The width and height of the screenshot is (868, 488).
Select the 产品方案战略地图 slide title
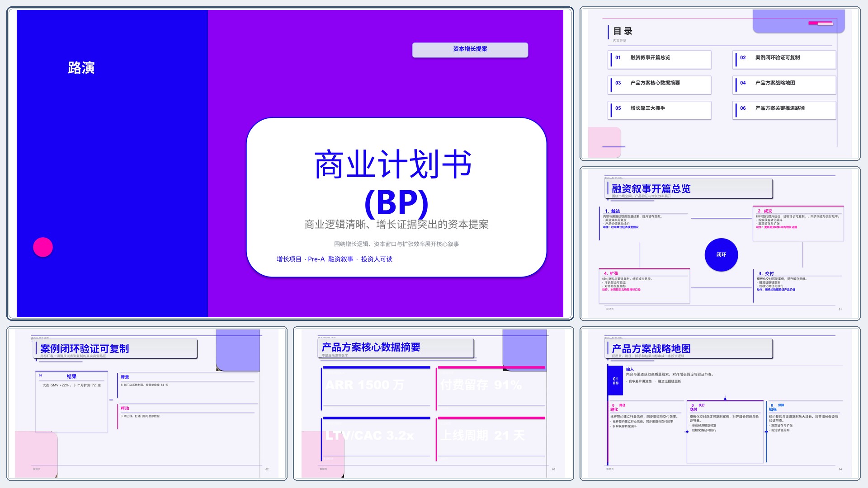(651, 349)
